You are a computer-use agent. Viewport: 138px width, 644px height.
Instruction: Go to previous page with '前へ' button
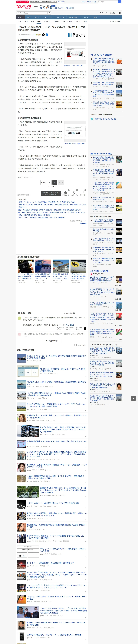(x=43, y=182)
